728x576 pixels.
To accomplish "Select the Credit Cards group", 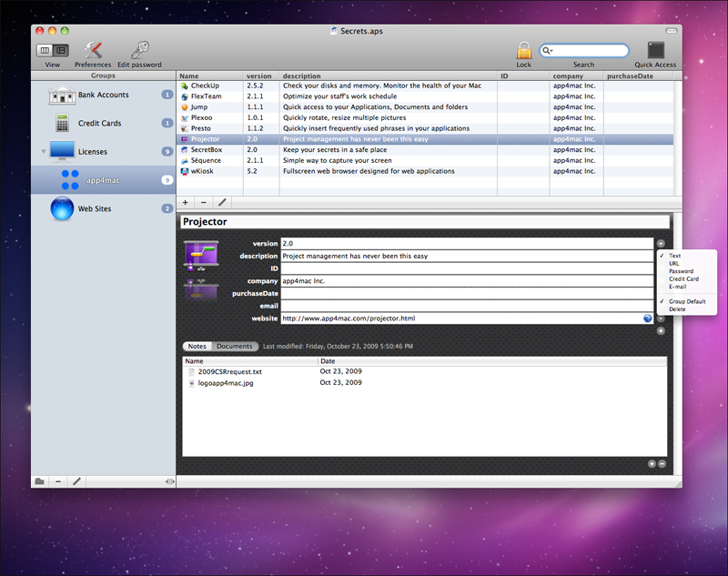I will tap(103, 123).
